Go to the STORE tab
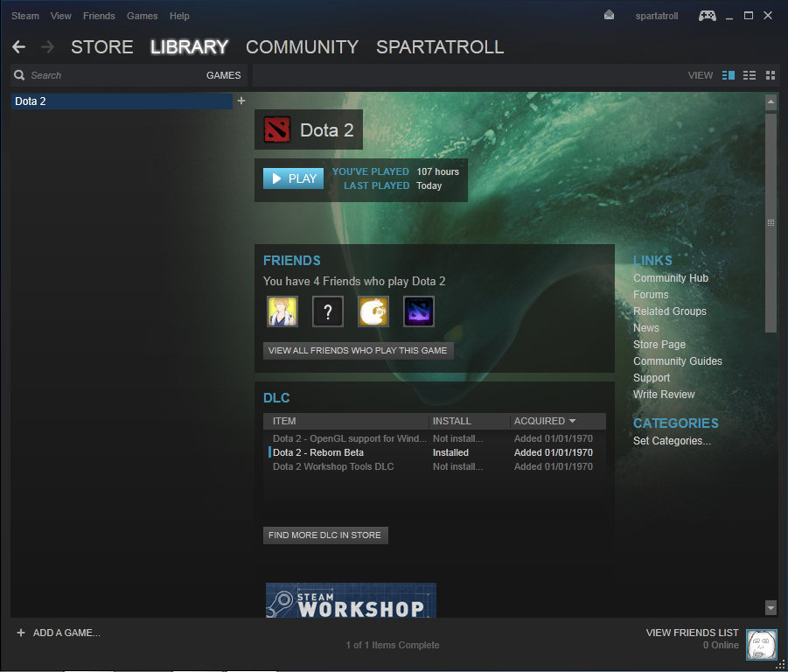The width and height of the screenshot is (788, 672). click(101, 47)
